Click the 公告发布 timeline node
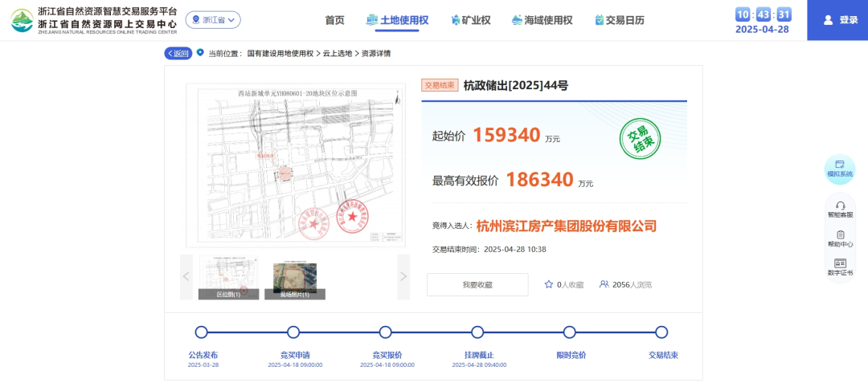The image size is (868, 383). coord(202,332)
